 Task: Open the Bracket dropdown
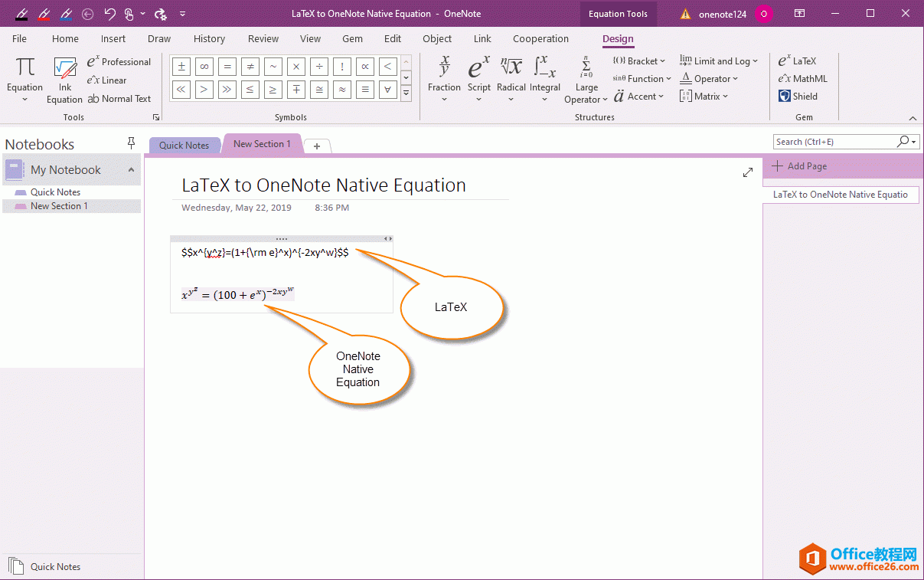point(638,60)
